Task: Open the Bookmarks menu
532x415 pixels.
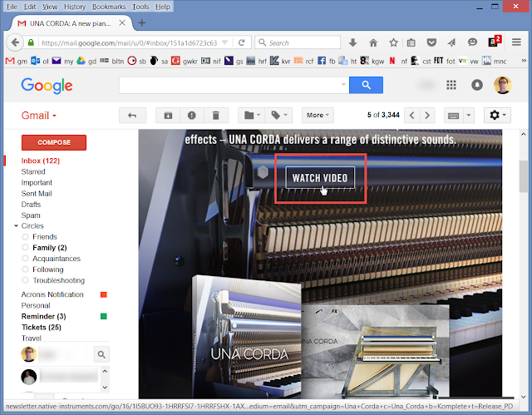Action: click(109, 7)
